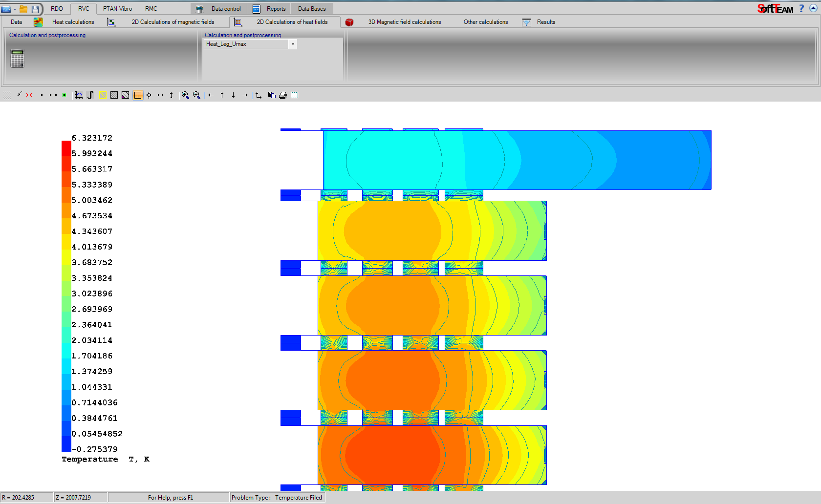The height and width of the screenshot is (504, 821).
Task: Click the blue question mark help icon
Action: tap(801, 8)
